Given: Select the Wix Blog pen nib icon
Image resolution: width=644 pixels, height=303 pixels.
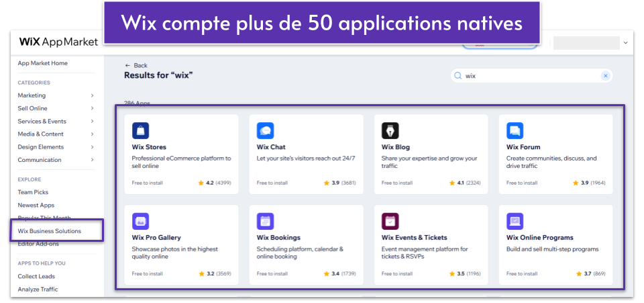Looking at the screenshot, I should 390,131.
